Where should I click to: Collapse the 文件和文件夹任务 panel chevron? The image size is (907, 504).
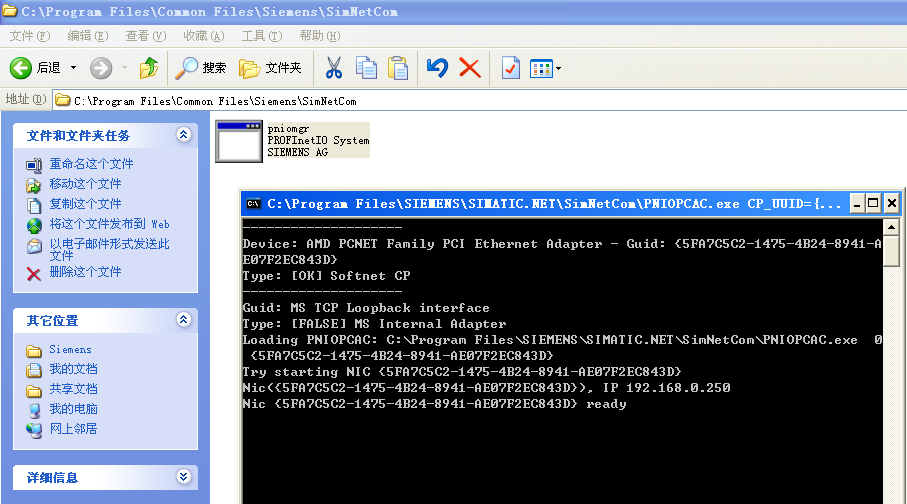point(183,135)
